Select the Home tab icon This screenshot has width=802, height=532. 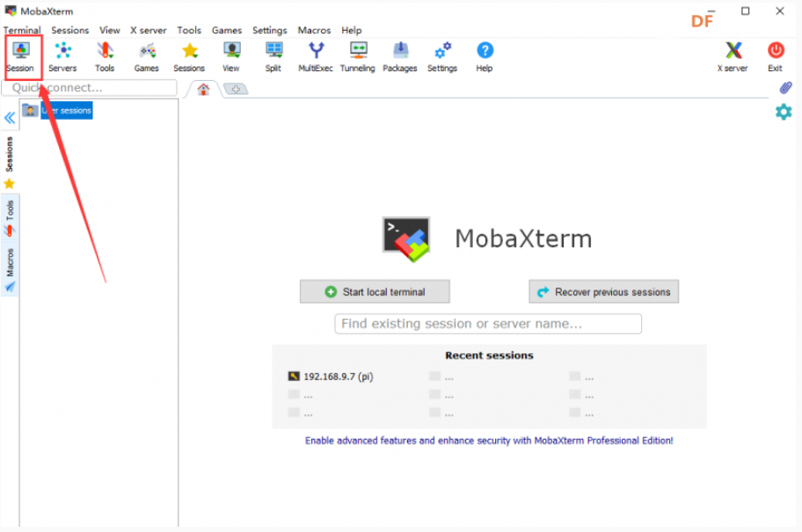[x=203, y=90]
